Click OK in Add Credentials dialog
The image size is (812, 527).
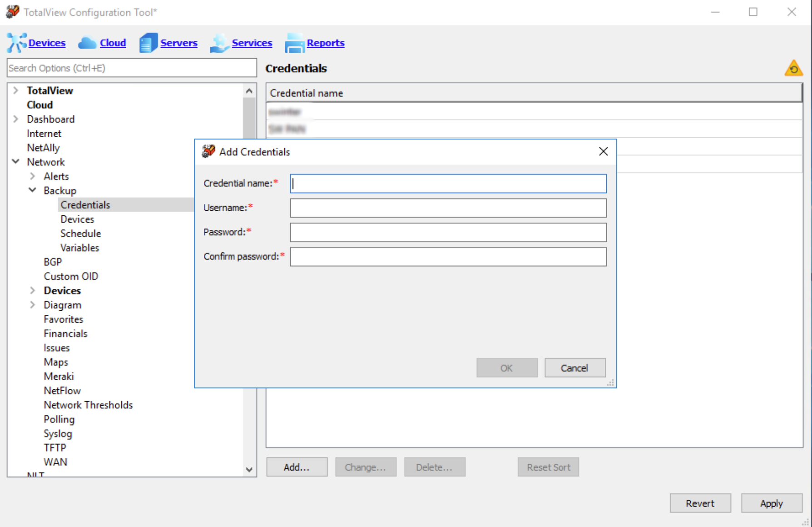click(x=507, y=368)
